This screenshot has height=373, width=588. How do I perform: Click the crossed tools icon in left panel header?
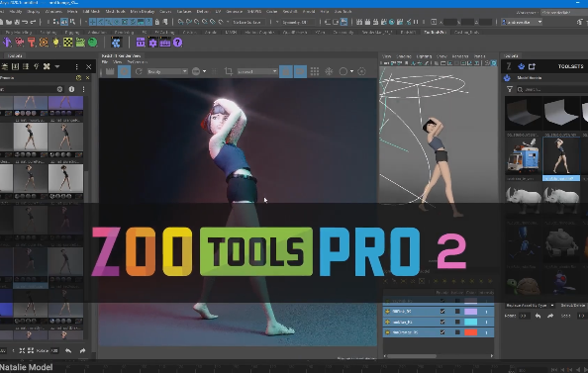point(47,66)
